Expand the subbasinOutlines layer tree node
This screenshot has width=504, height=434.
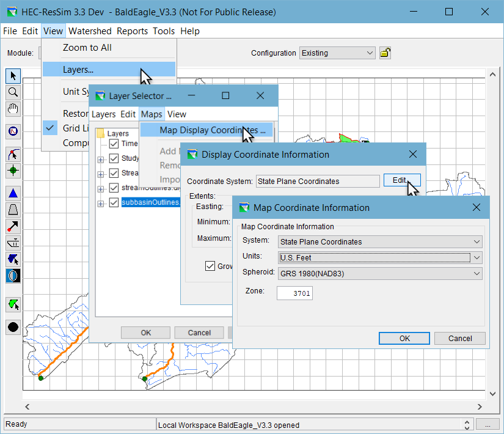[101, 204]
